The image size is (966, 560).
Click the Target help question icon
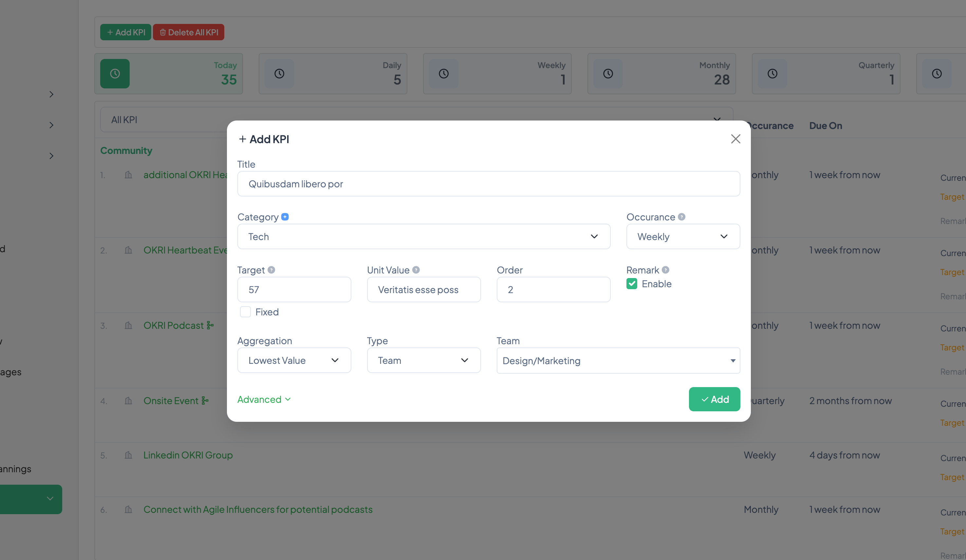pyautogui.click(x=271, y=270)
